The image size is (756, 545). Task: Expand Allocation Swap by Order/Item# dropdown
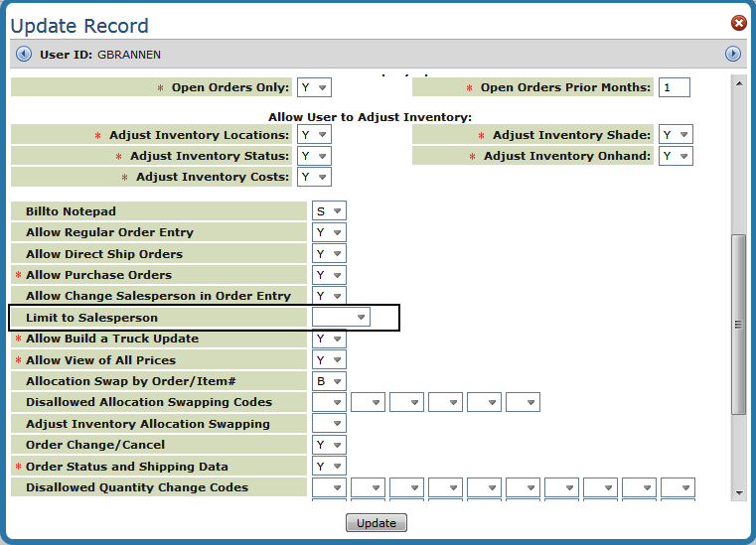329,381
